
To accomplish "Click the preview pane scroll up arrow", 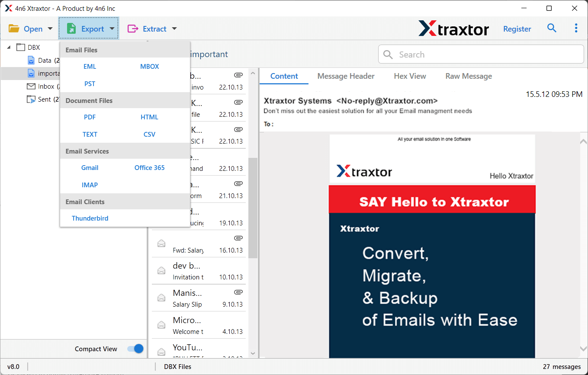I will [583, 141].
